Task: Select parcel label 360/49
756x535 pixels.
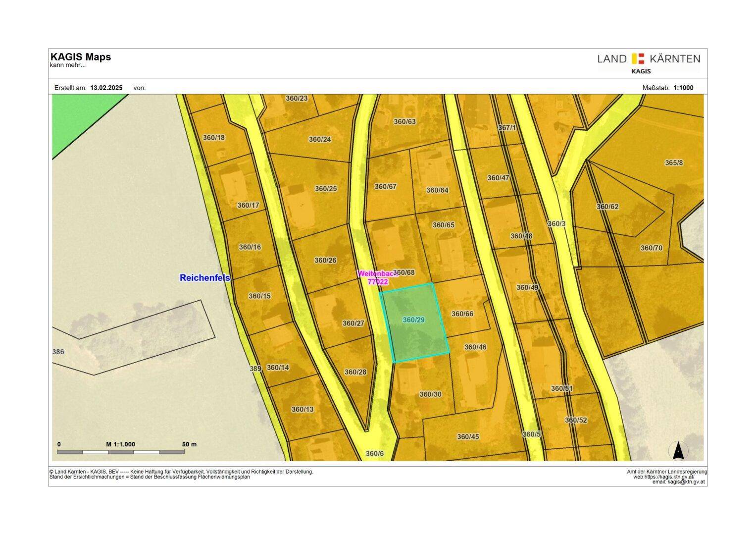Action: [527, 287]
